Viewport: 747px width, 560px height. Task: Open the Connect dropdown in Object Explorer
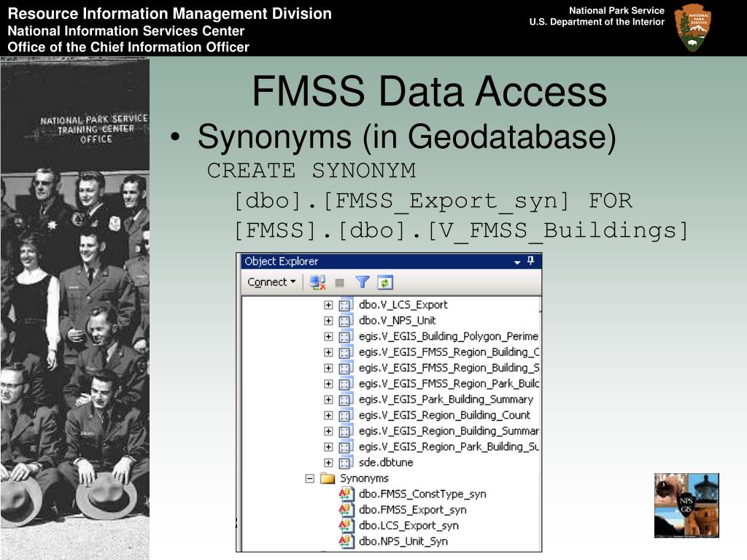271,282
